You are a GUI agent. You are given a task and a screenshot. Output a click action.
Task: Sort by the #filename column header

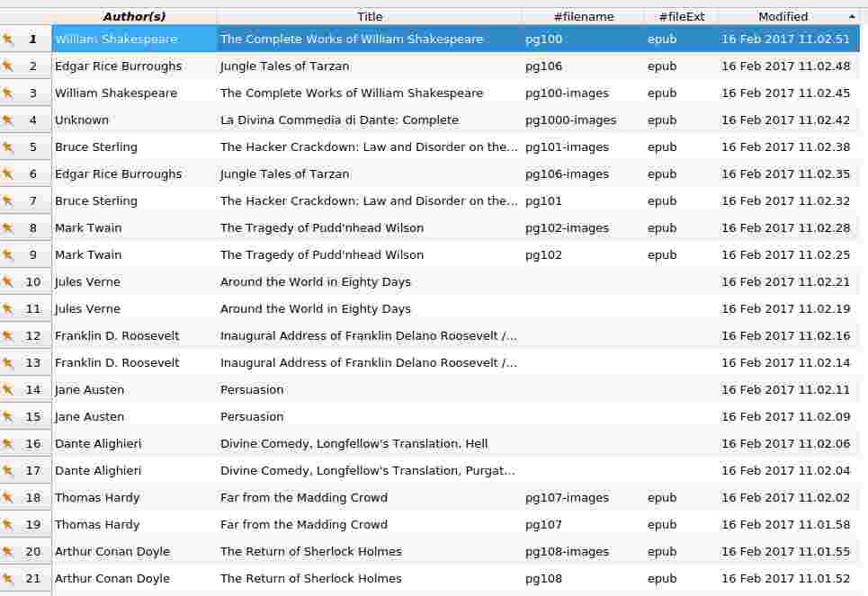(x=584, y=16)
